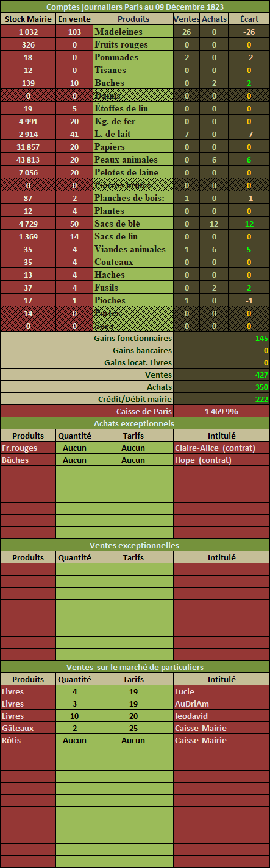Image resolution: width=270 pixels, height=868 pixels.
Task: Select the Gâteaux product cell
Action: coord(28,728)
